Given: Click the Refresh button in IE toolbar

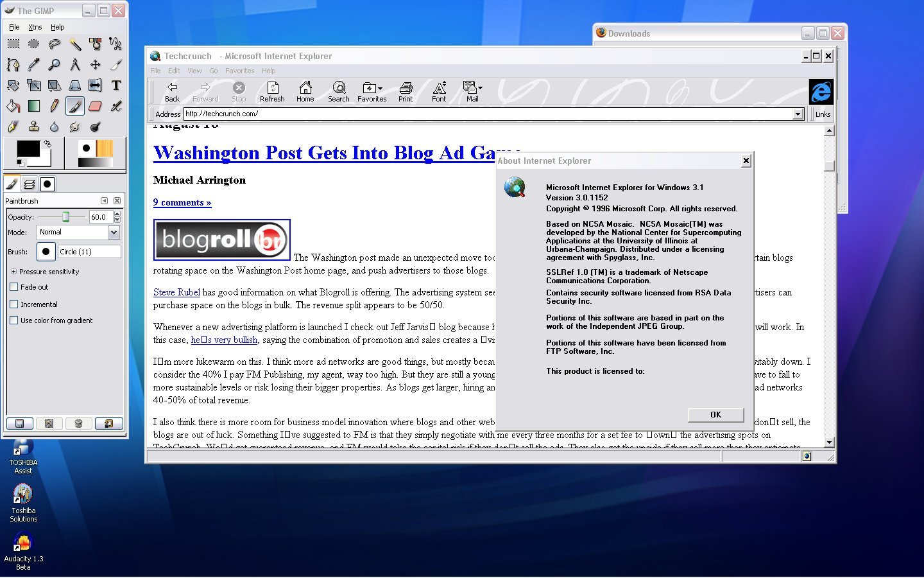Looking at the screenshot, I should click(272, 92).
